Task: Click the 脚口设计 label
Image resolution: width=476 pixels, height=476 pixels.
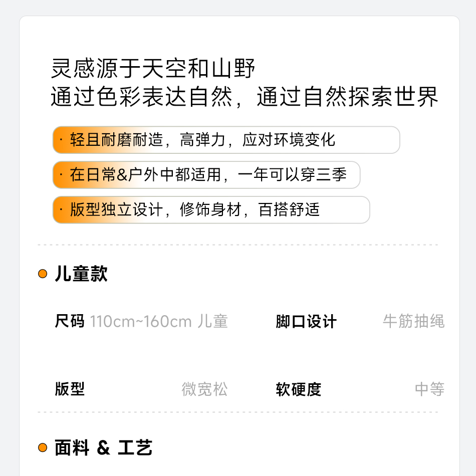Action: point(306,321)
